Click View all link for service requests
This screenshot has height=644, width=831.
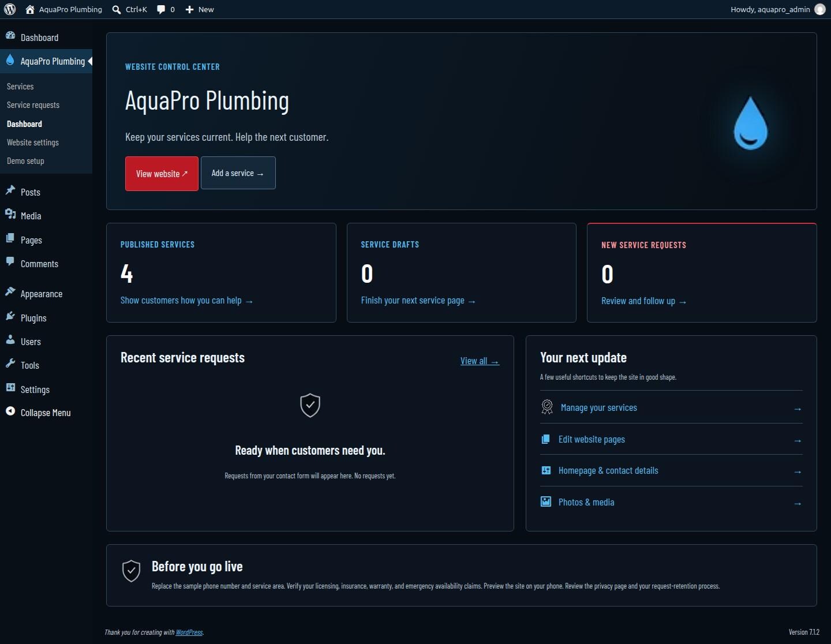click(480, 361)
